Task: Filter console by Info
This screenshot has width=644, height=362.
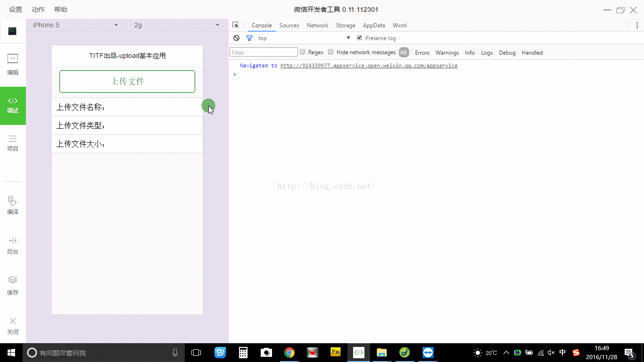Action: [470, 52]
